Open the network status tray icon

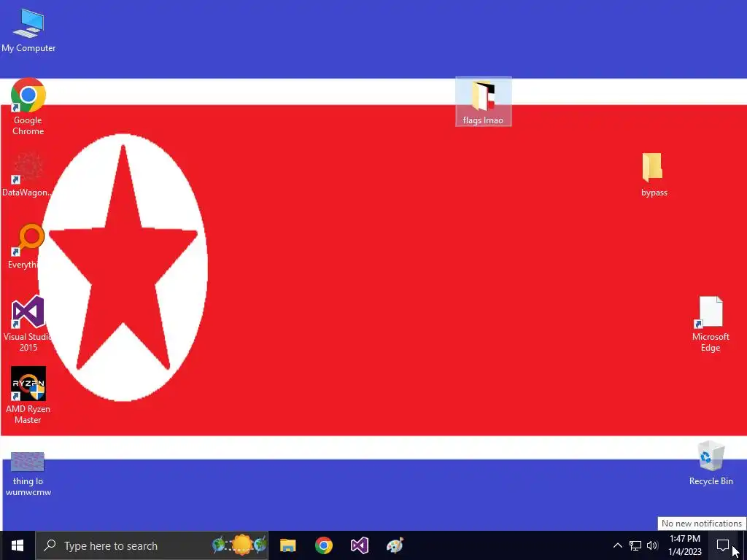(x=635, y=545)
